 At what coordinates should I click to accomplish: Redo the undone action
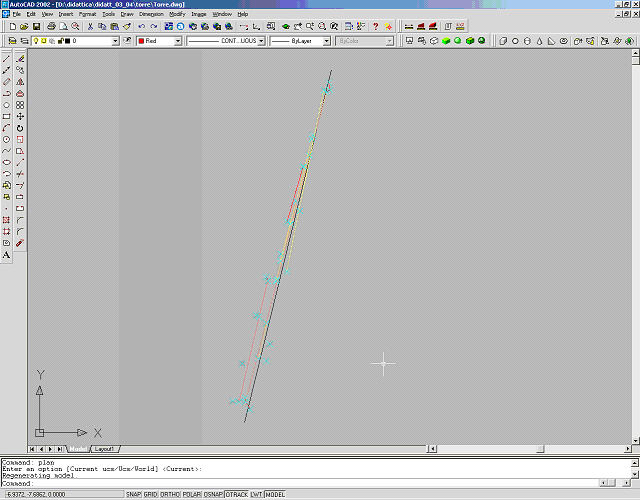pos(153,27)
